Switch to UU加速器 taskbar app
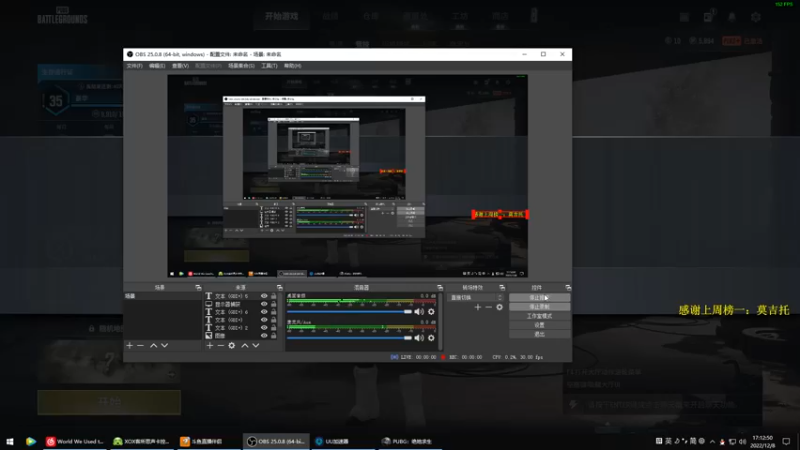This screenshot has height=450, width=800. [343, 441]
